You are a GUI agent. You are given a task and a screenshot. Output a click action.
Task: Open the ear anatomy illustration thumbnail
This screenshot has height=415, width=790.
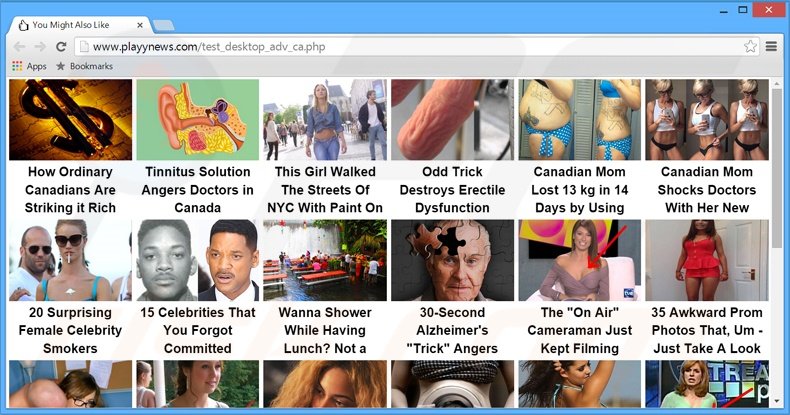coord(198,119)
